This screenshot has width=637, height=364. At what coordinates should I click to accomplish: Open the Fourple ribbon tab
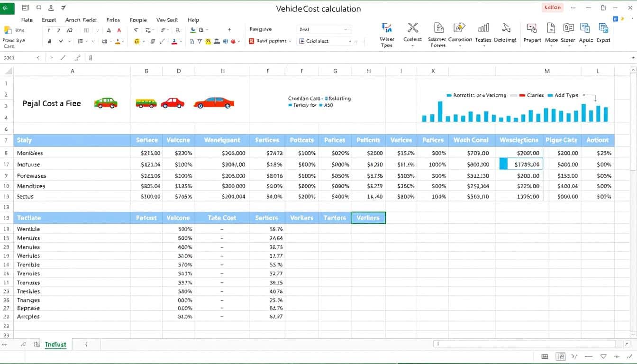[x=138, y=20]
